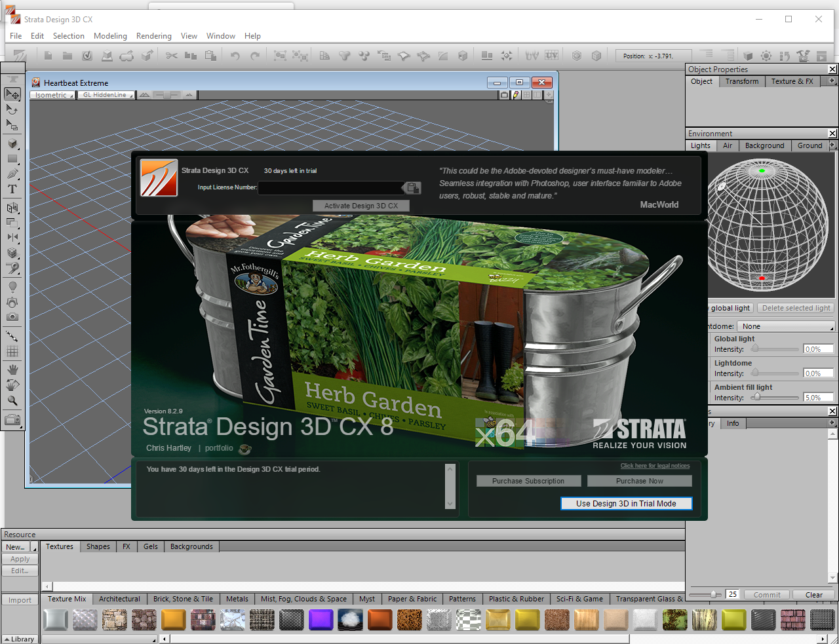Open the Info panel options arrow
839x644 pixels.
point(832,423)
